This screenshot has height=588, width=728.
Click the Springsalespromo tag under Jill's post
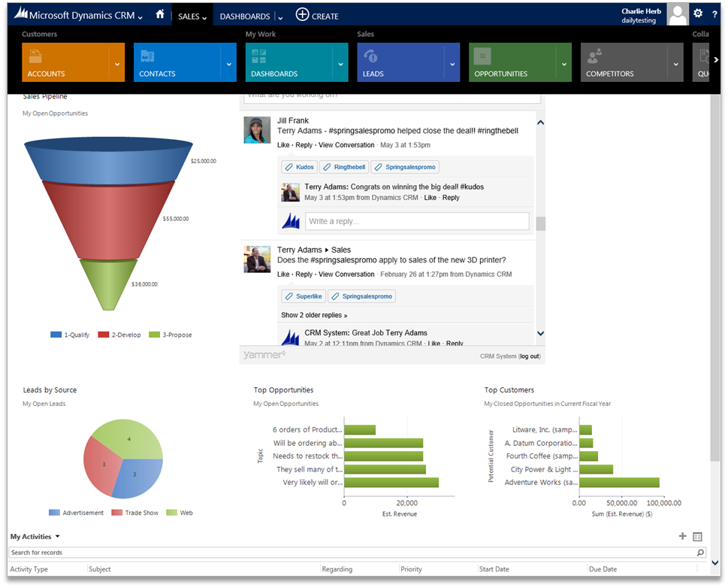tap(405, 167)
